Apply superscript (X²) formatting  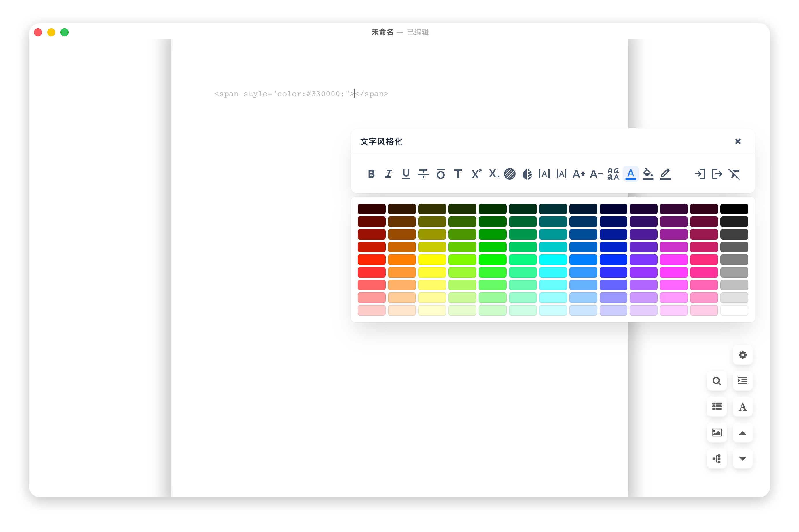[x=476, y=174]
